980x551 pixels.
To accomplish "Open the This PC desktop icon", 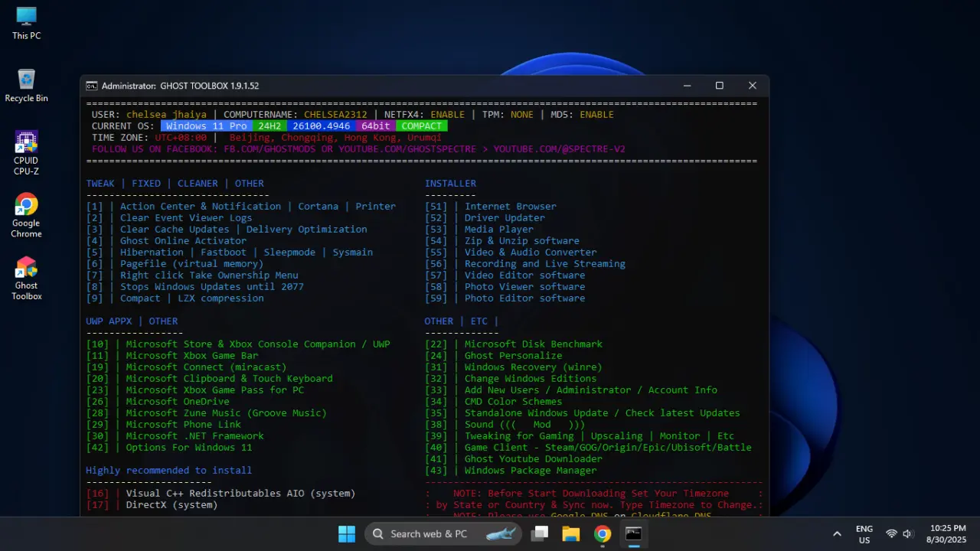I will tap(26, 23).
